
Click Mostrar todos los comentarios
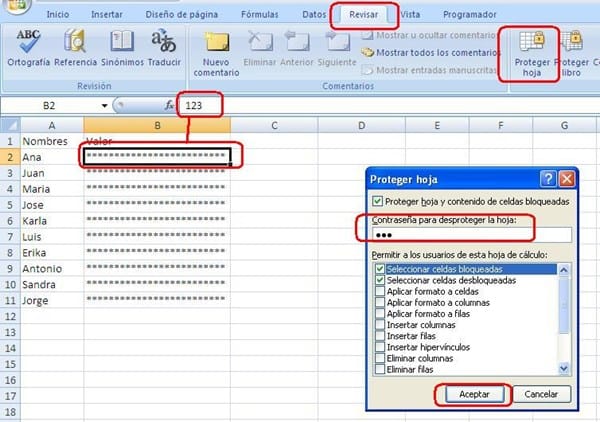click(430, 52)
